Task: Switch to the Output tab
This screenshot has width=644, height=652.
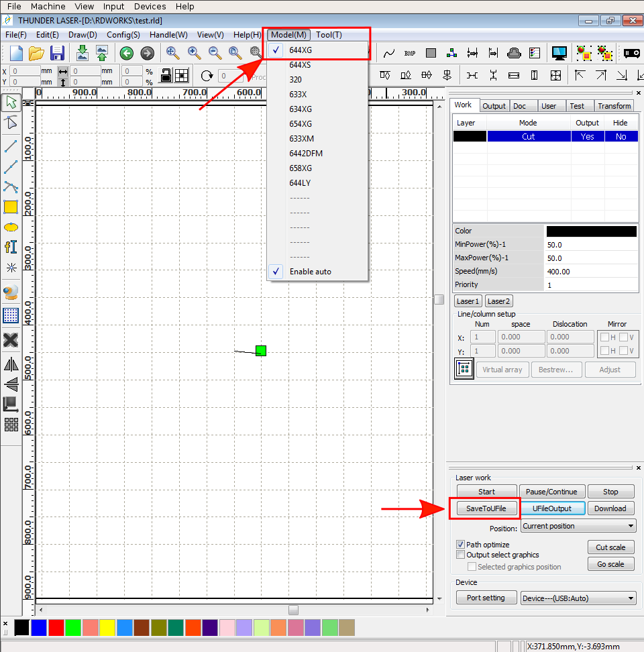Action: 494,106
